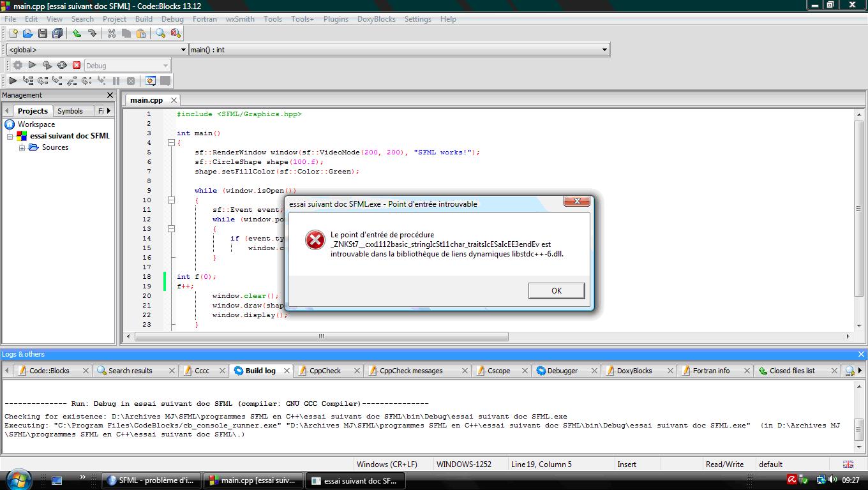Viewport: 868px width, 490px height.
Task: Open the main() : int function dropdown
Action: pyautogui.click(x=605, y=49)
